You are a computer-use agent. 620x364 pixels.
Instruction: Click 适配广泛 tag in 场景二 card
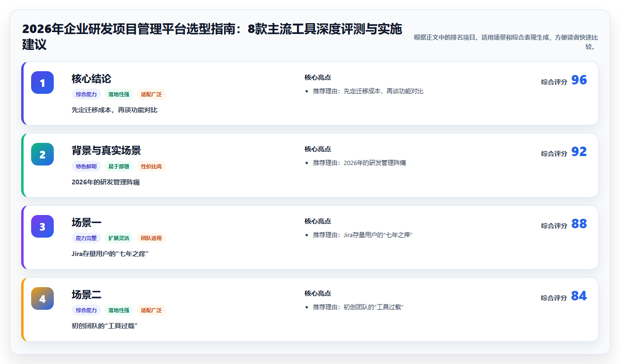coord(151,310)
